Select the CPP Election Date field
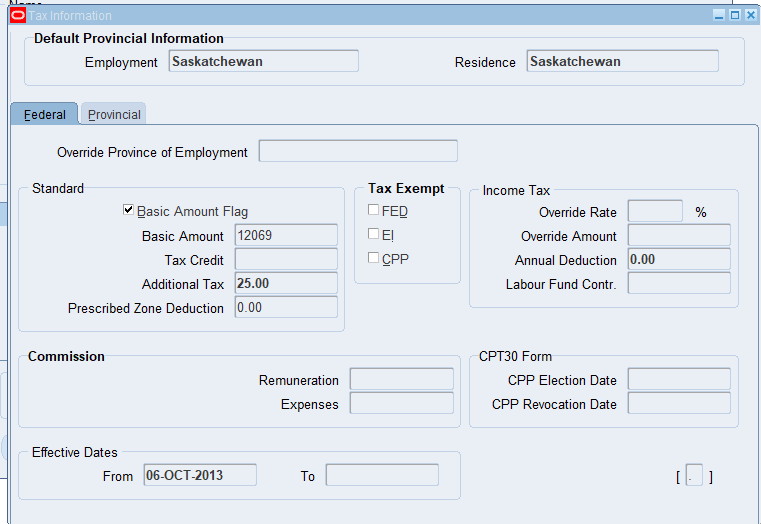Image resolution: width=761 pixels, height=524 pixels. pyautogui.click(x=679, y=379)
